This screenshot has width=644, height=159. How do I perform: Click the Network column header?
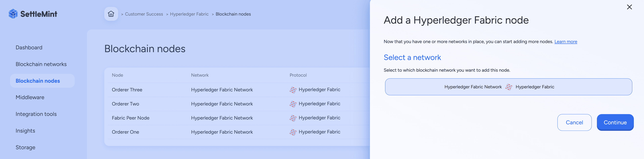200,75
